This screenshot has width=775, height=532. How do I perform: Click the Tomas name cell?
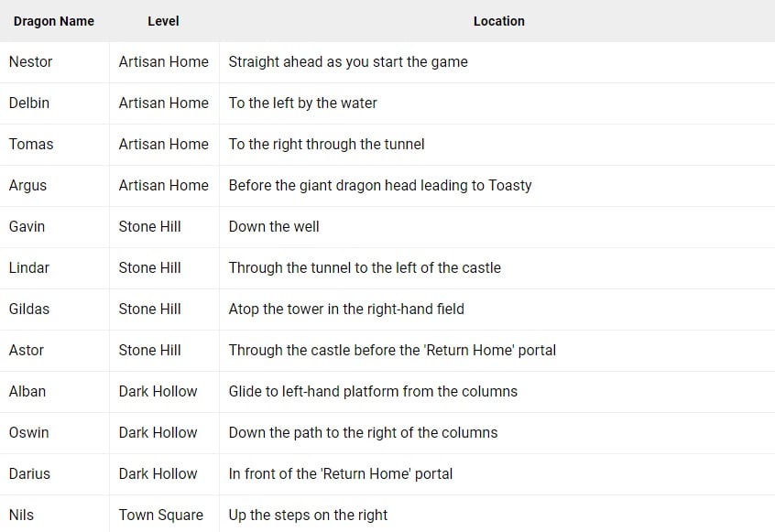[x=31, y=145]
